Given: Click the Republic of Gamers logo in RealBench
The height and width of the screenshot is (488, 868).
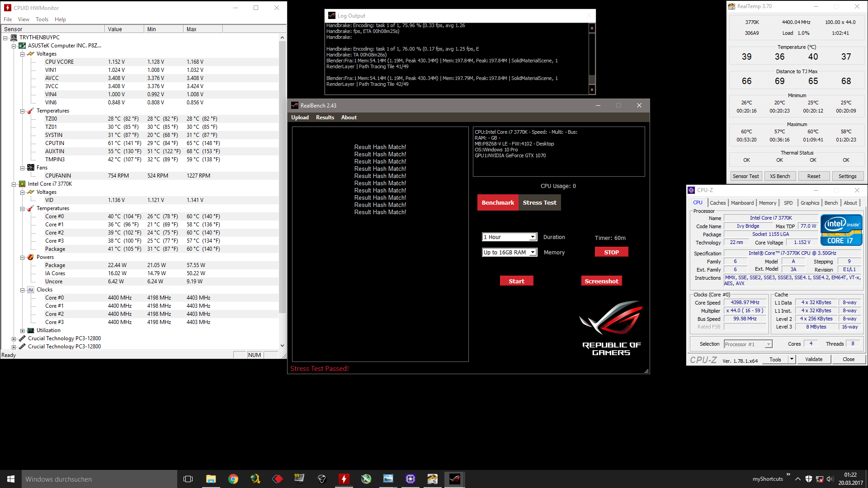Looking at the screenshot, I should click(x=611, y=328).
